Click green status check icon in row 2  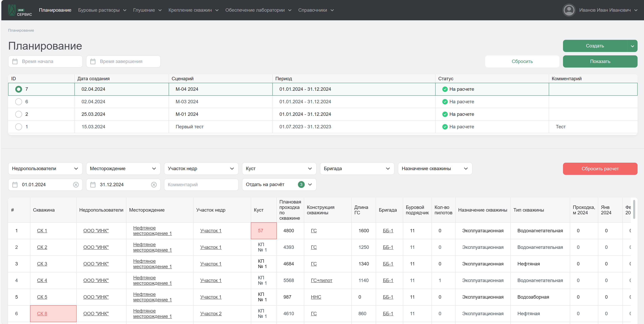[445, 114]
